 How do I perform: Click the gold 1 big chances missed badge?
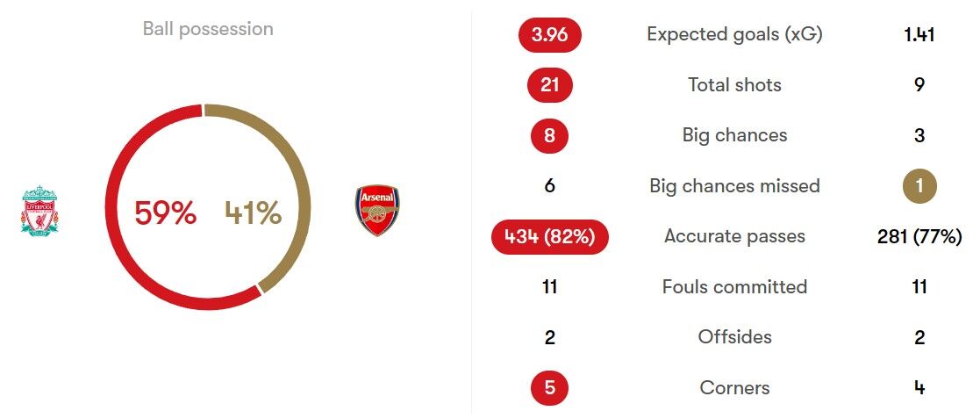point(919,186)
